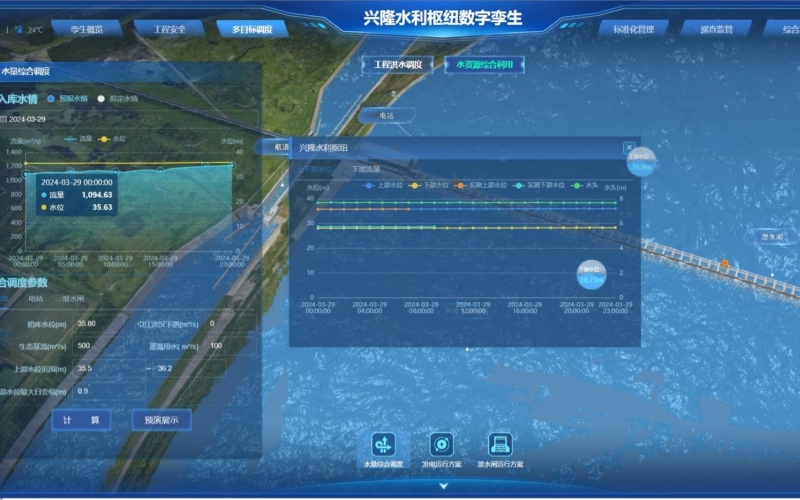Switch to 上下游水位 popup tab
The height and width of the screenshot is (500, 800).
[315, 169]
